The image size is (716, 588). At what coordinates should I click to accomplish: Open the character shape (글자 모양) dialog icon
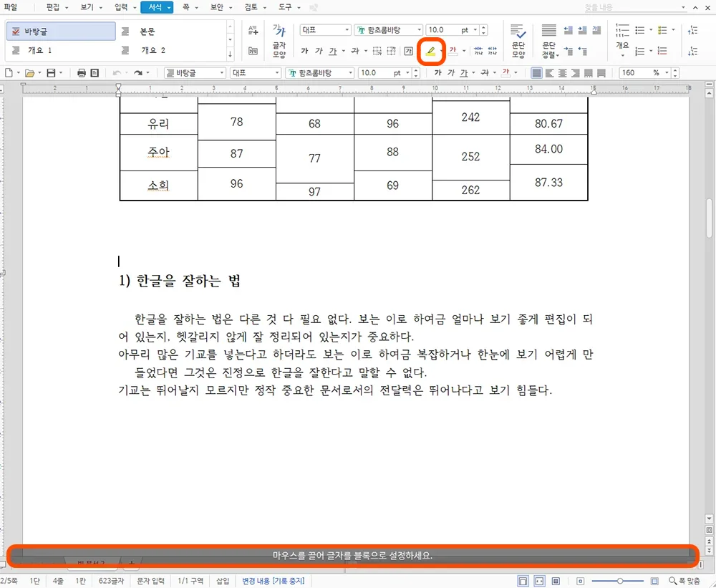click(278, 44)
